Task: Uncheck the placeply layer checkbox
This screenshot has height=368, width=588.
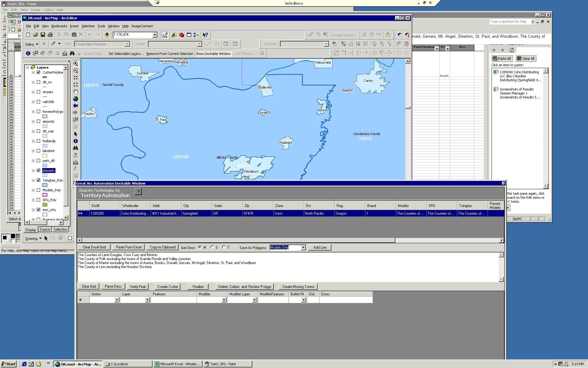Action: coord(39,171)
